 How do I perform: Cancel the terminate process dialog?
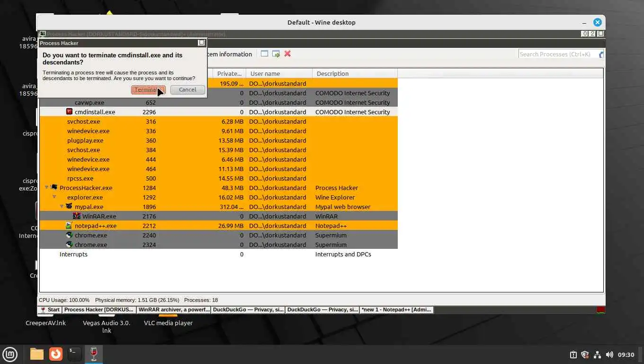coord(188,90)
